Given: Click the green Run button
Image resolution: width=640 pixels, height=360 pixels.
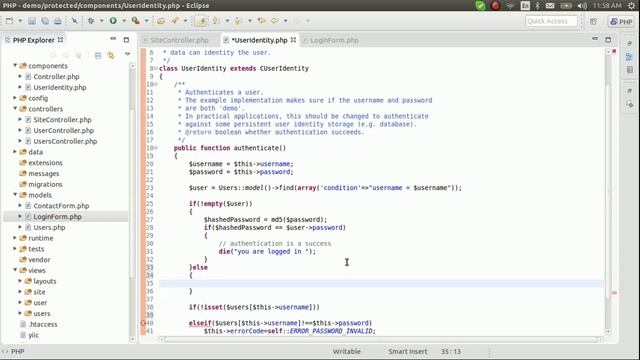Looking at the screenshot, I should click(x=113, y=21).
